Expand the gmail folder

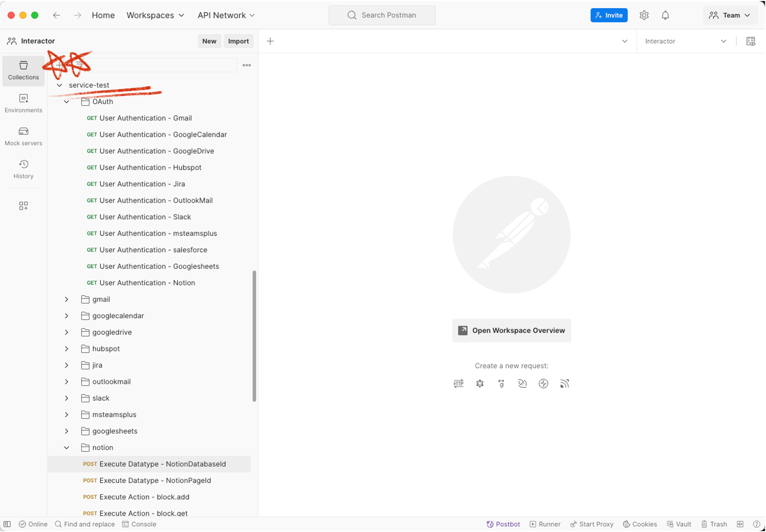coord(67,299)
